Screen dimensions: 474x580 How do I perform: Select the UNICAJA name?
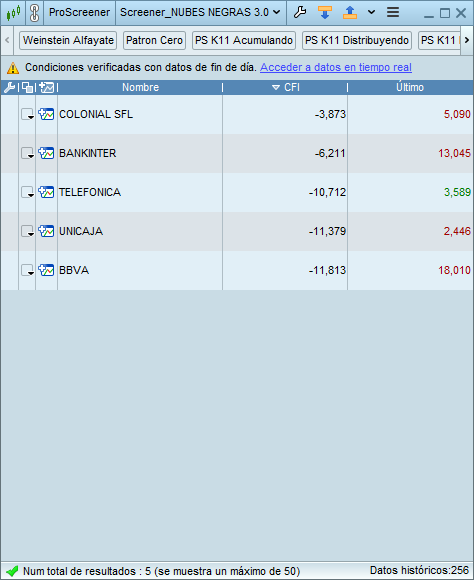pos(81,231)
